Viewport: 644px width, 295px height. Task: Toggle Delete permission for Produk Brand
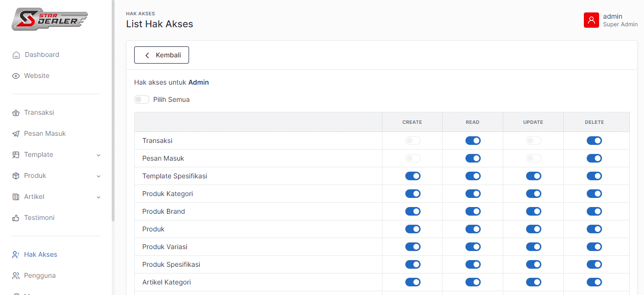click(x=594, y=211)
